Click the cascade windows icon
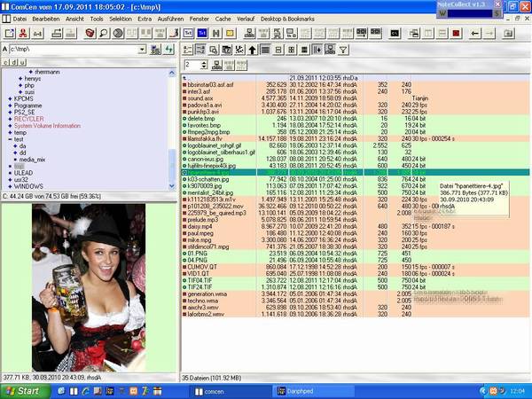The image size is (532, 399). [414, 34]
